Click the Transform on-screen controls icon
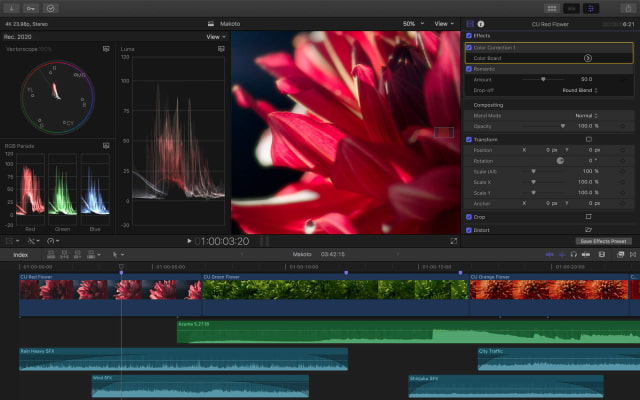This screenshot has height=400, width=640. pos(588,139)
